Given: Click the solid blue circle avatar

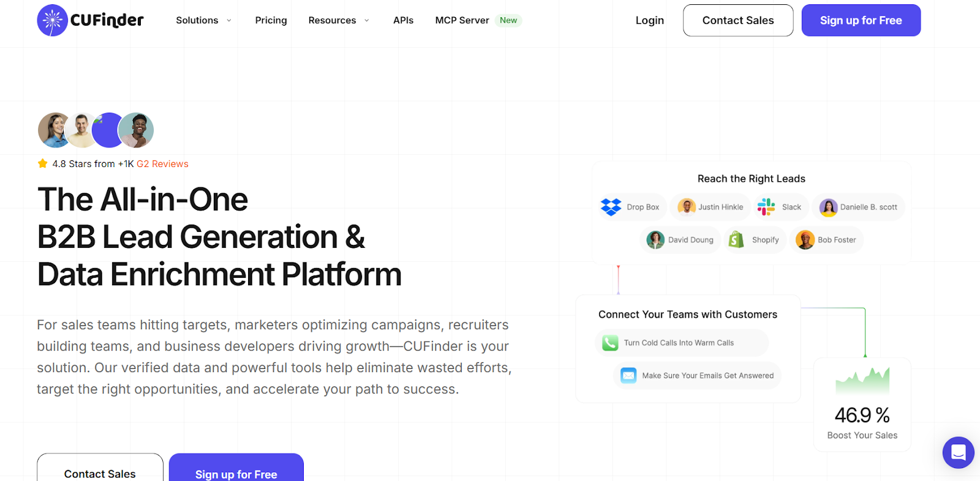Looking at the screenshot, I should pyautogui.click(x=108, y=130).
